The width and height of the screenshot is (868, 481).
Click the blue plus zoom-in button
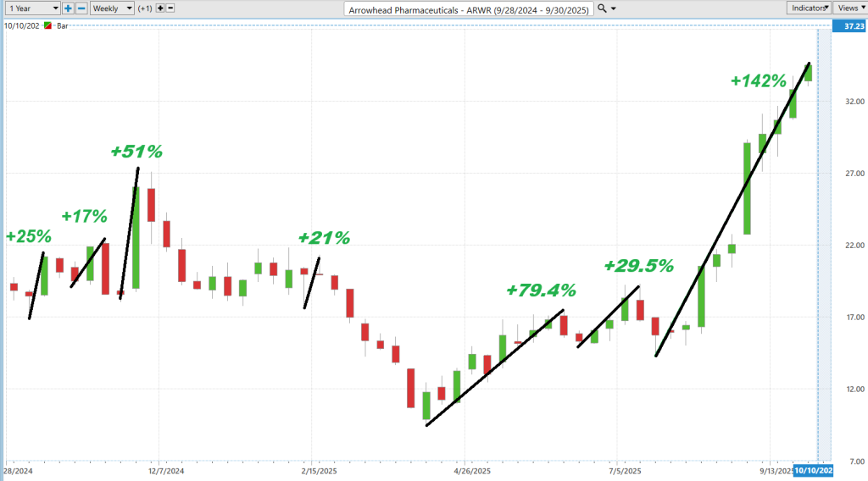68,8
